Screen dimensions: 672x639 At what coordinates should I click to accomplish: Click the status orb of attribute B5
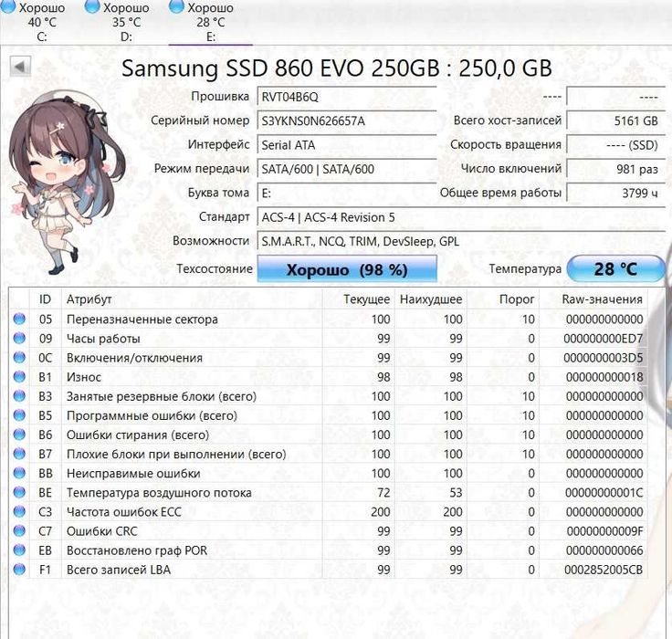(x=19, y=415)
